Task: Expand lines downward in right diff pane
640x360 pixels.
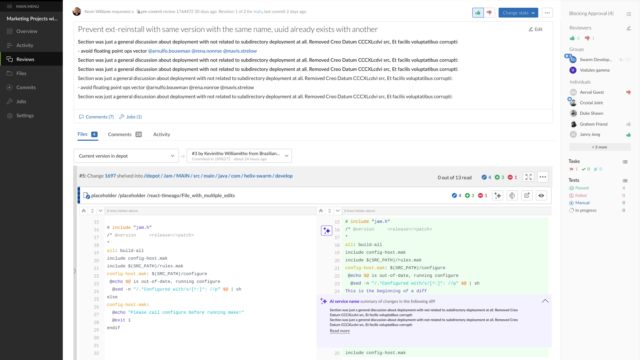Action: click(338, 211)
